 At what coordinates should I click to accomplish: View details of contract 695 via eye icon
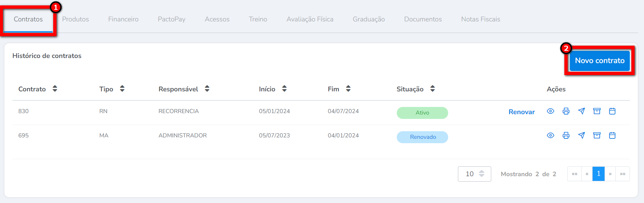coord(550,136)
